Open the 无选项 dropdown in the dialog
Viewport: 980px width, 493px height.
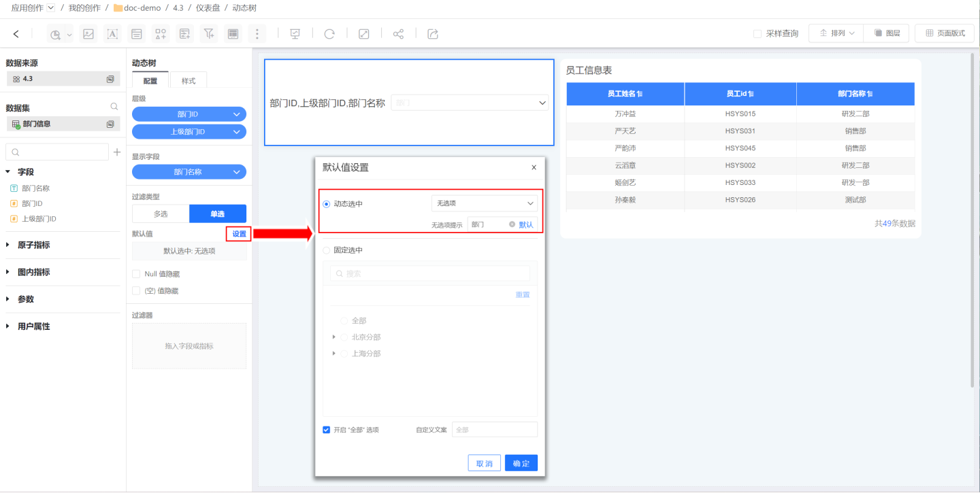click(x=484, y=203)
